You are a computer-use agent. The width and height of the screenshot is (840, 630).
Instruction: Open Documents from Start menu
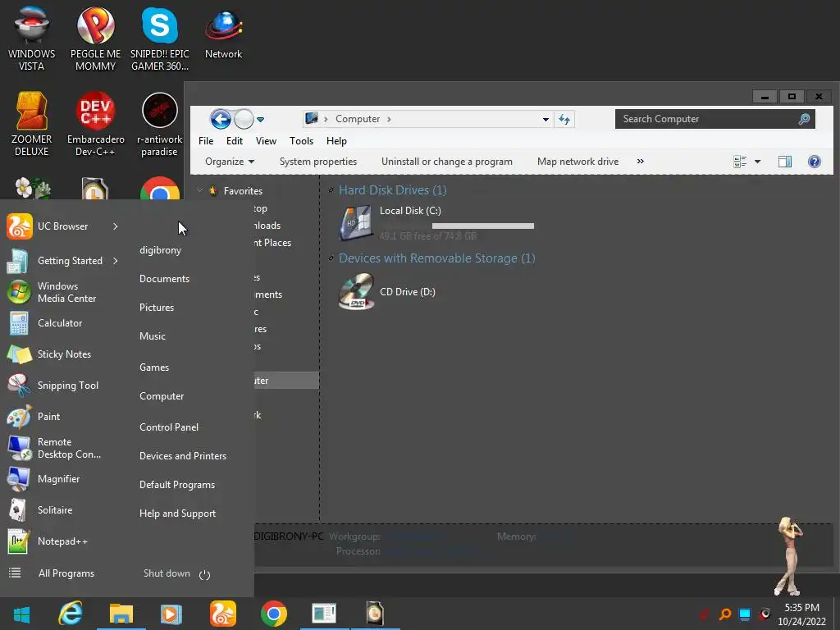(x=164, y=279)
